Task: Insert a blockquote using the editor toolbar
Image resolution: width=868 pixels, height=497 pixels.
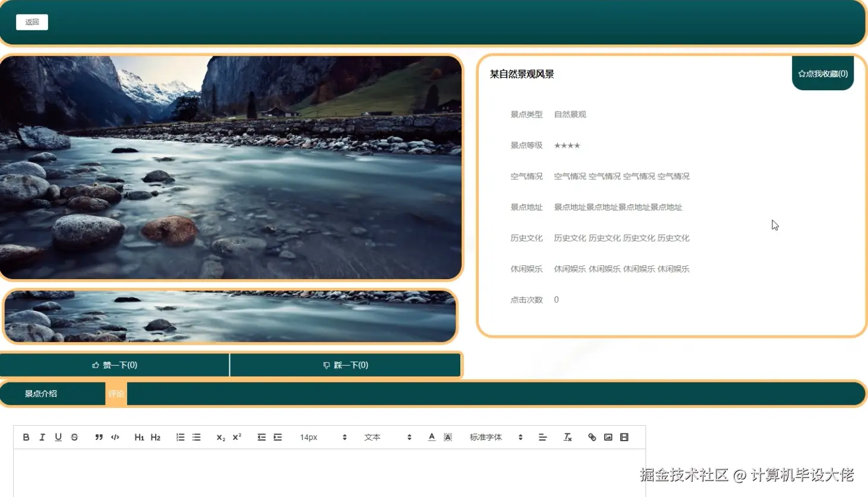Action: [99, 437]
